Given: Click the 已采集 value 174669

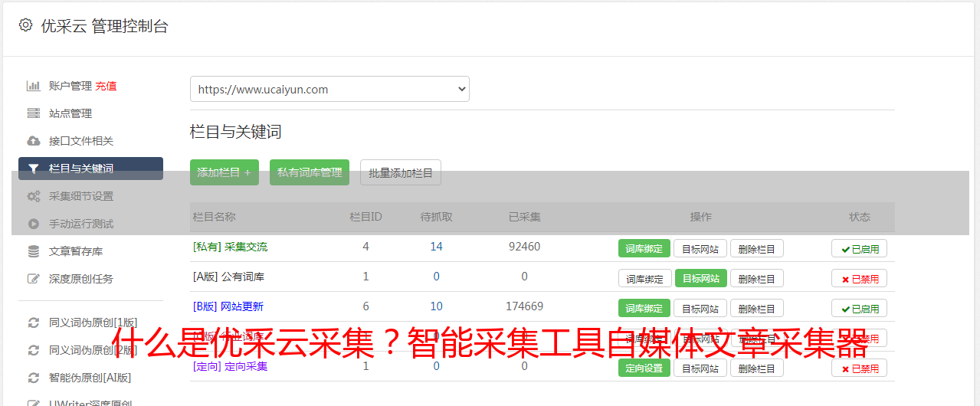Looking at the screenshot, I should click(524, 306).
